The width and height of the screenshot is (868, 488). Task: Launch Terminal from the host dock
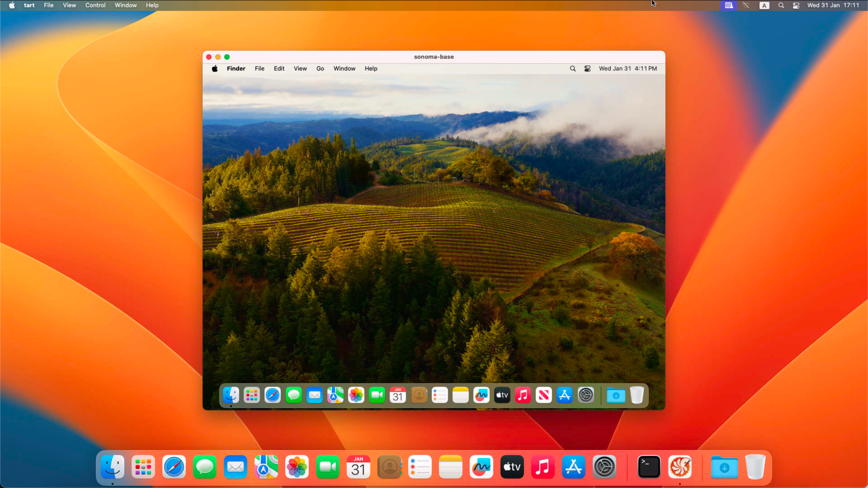pyautogui.click(x=649, y=467)
